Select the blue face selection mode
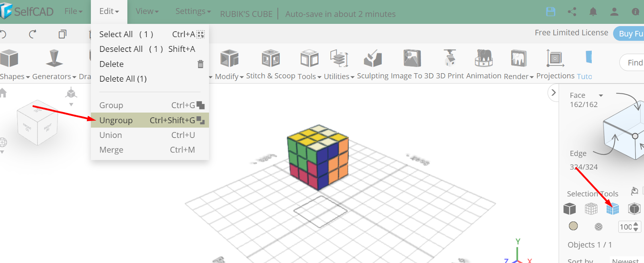Screen dimensions: 644x263 [x=613, y=209]
